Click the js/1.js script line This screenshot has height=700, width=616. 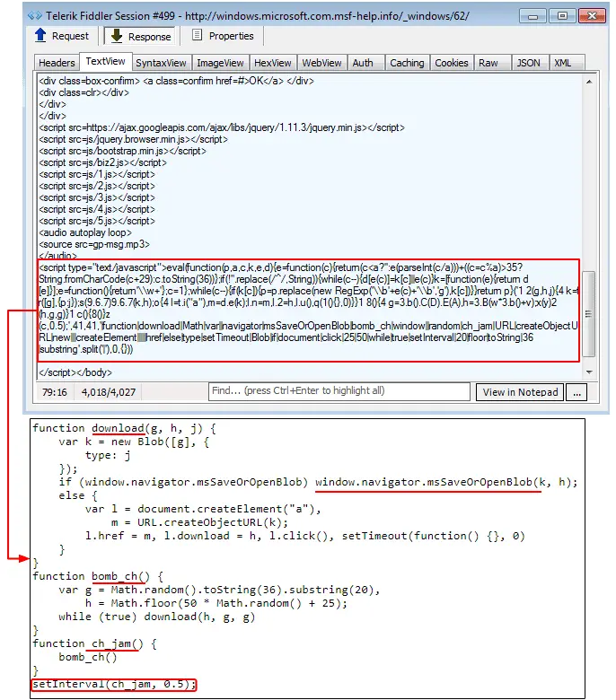click(x=97, y=174)
